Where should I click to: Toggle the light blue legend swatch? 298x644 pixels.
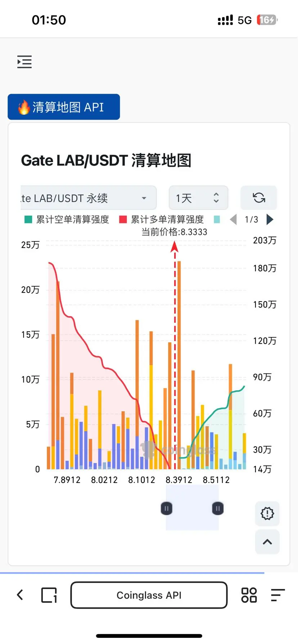tap(217, 220)
